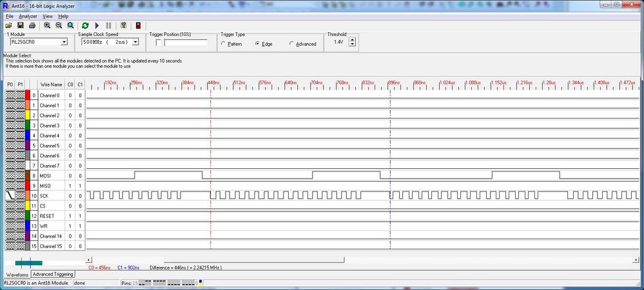Click the blue color swatch for WR
The image size is (644, 290).
pos(28,226)
